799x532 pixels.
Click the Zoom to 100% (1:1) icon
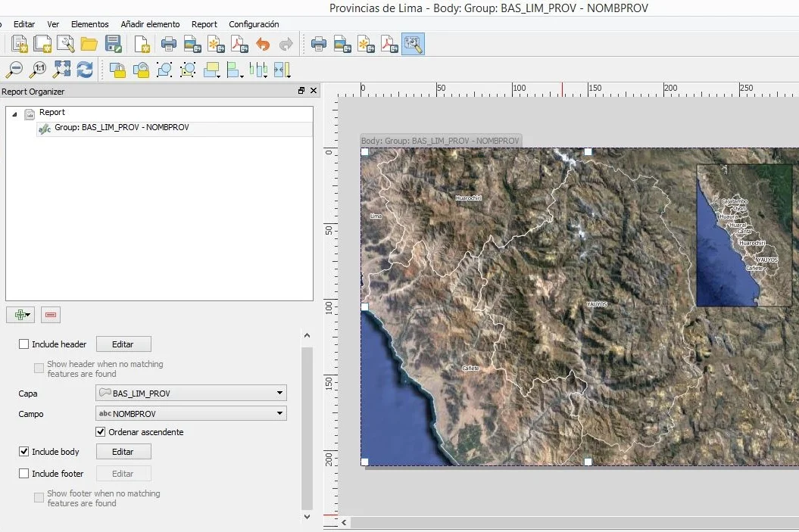pos(38,70)
